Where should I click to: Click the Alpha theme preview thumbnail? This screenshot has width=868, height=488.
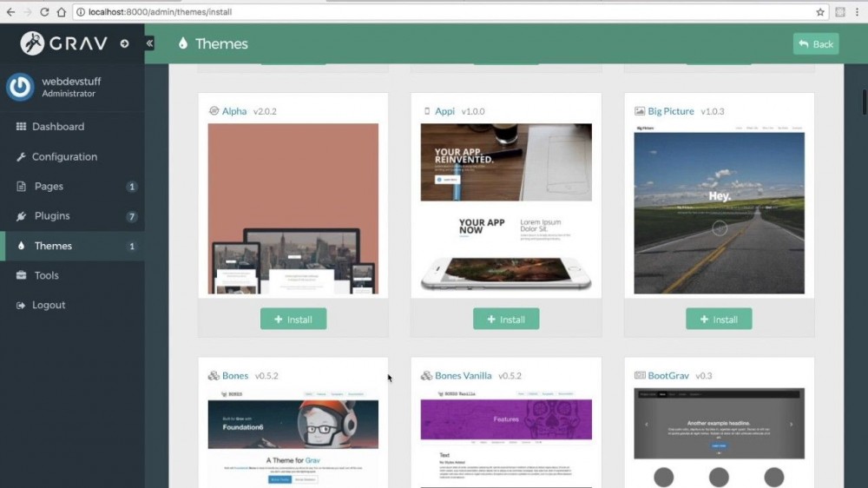pyautogui.click(x=293, y=208)
